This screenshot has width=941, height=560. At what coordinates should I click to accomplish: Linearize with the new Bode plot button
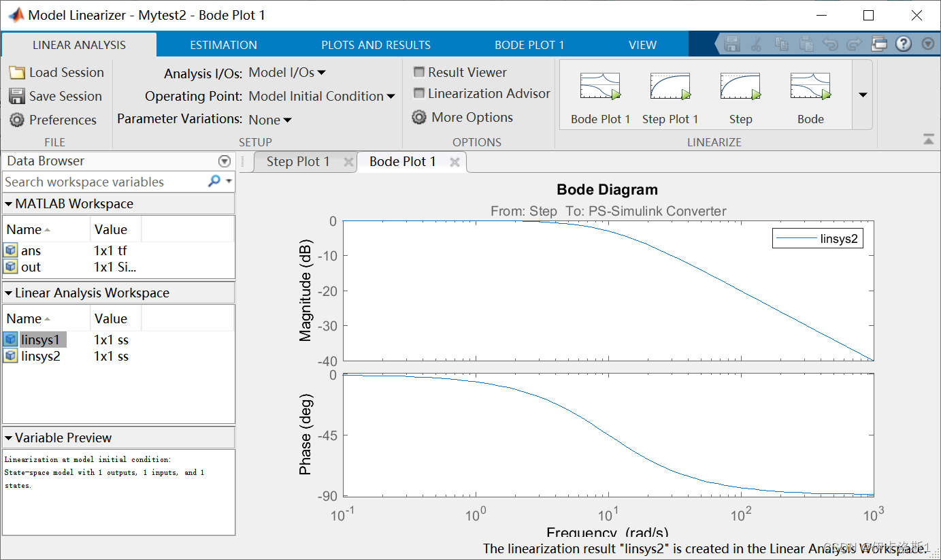click(x=810, y=99)
